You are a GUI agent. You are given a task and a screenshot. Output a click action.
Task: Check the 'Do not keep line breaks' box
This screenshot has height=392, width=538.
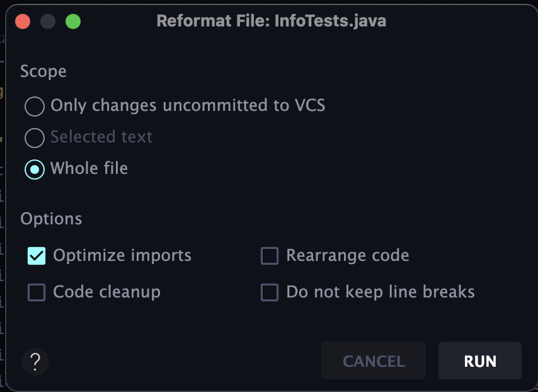[x=270, y=292]
